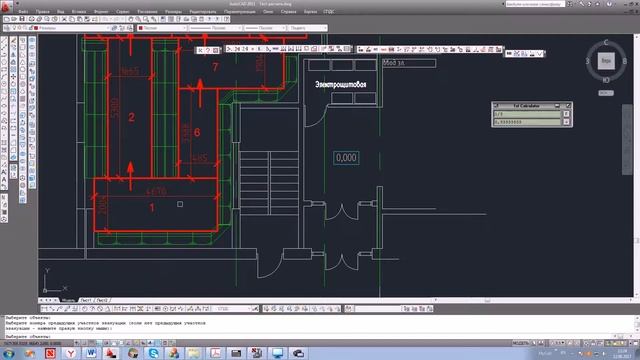The height and width of the screenshot is (360, 640).
Task: Switch to the Модель tab
Action: [69, 300]
